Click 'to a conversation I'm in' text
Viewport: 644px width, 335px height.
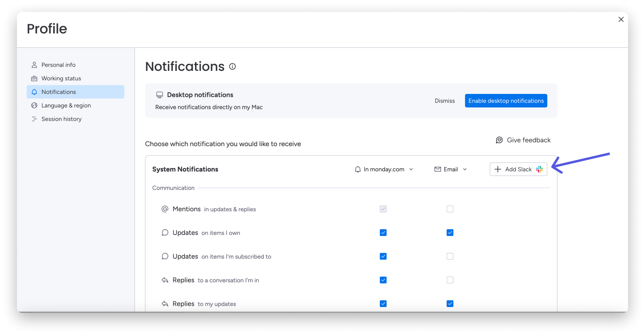coord(228,280)
